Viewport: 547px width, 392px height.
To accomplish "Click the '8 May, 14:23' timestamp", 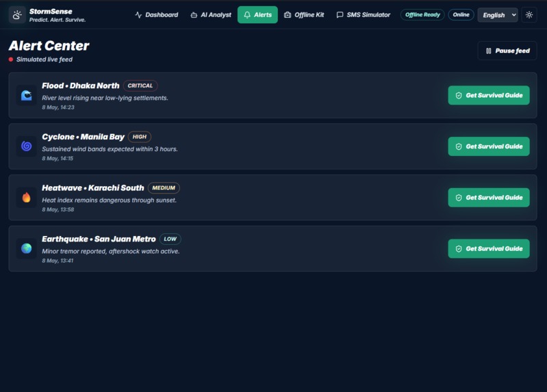I will pyautogui.click(x=58, y=107).
